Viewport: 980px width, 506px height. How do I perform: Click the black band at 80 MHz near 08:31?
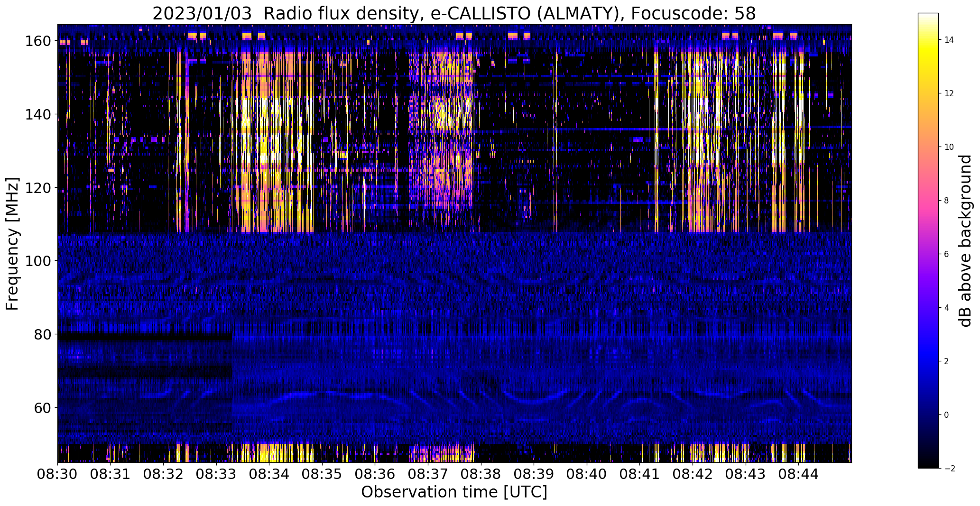[x=145, y=337]
